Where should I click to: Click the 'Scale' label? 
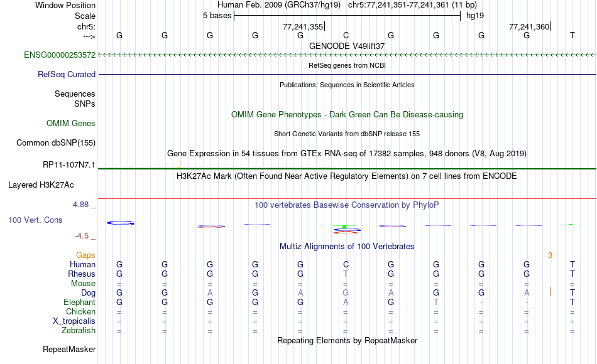(x=85, y=16)
